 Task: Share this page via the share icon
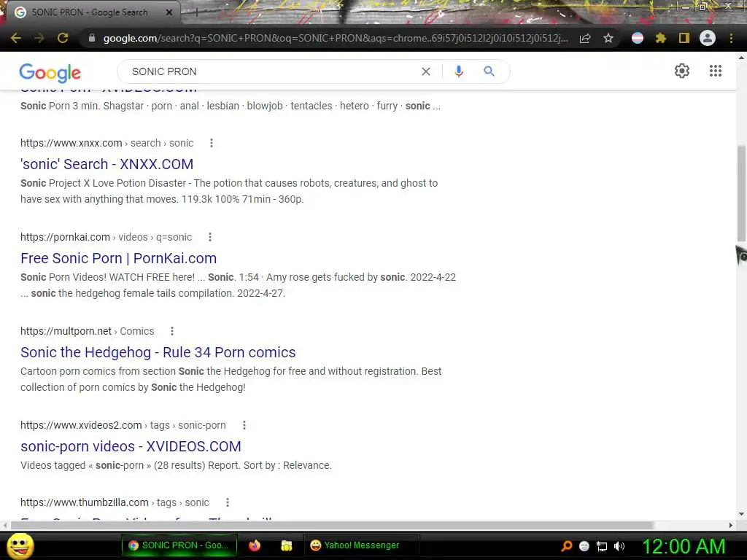point(585,38)
